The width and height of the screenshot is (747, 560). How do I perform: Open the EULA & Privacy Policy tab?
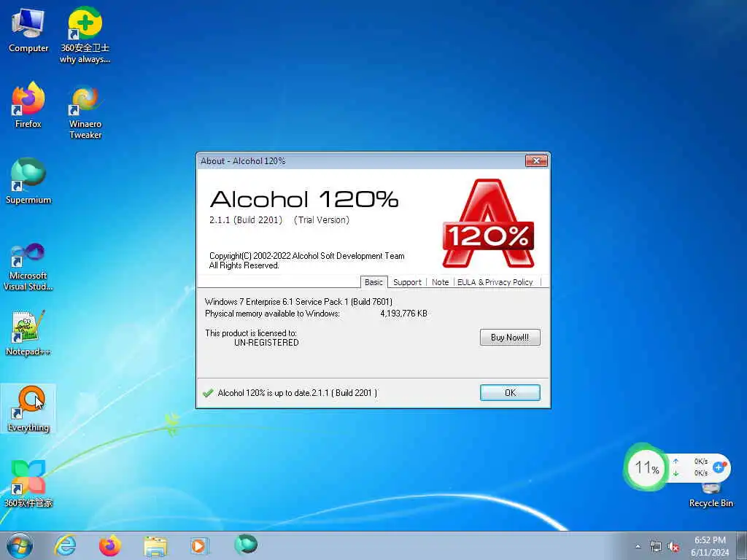click(495, 282)
